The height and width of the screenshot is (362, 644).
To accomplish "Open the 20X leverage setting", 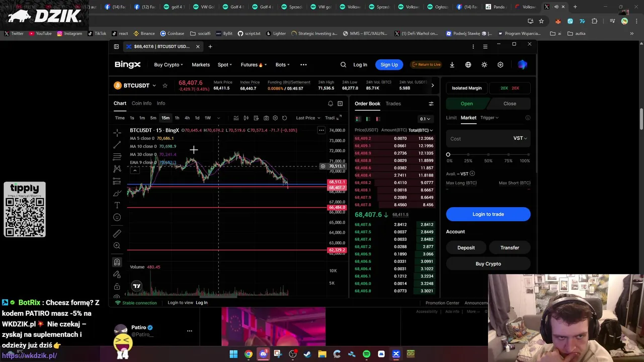I will click(510, 88).
